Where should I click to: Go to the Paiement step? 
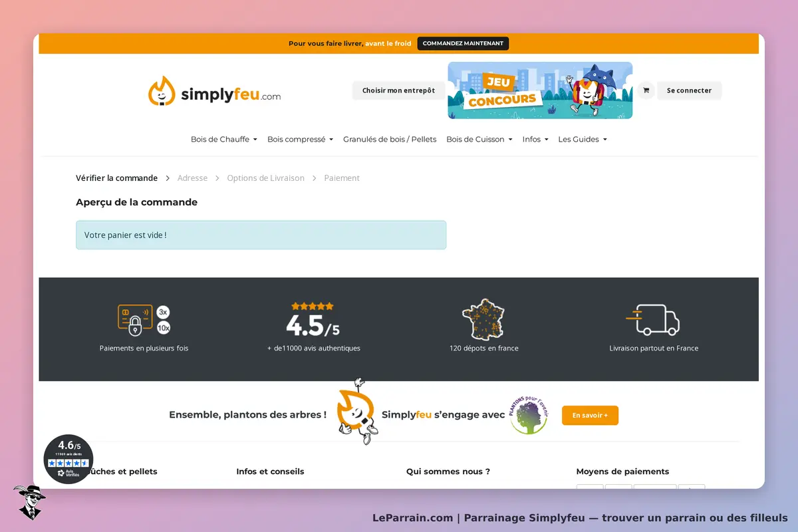click(x=342, y=178)
